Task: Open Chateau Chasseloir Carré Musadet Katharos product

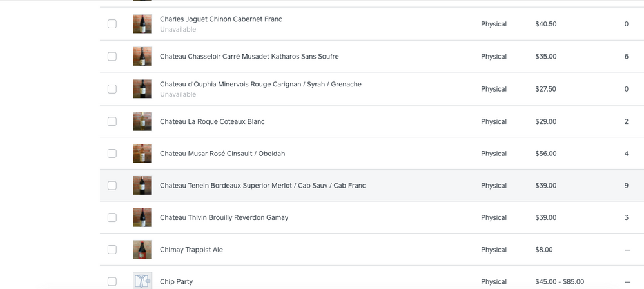Action: tap(249, 56)
